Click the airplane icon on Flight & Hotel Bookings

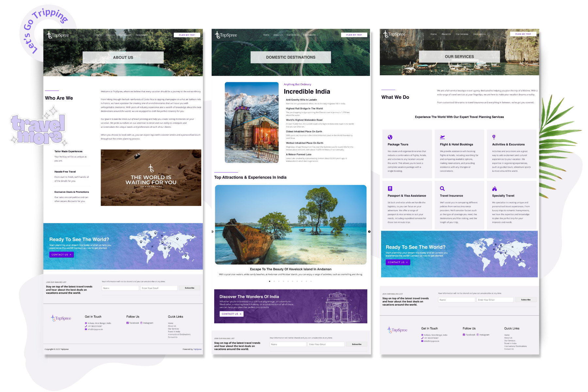(442, 137)
